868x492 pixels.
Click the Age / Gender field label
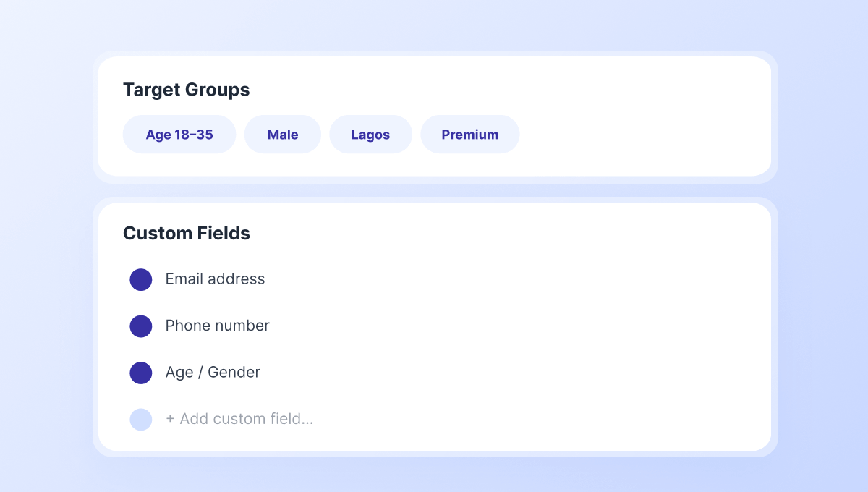tap(213, 373)
